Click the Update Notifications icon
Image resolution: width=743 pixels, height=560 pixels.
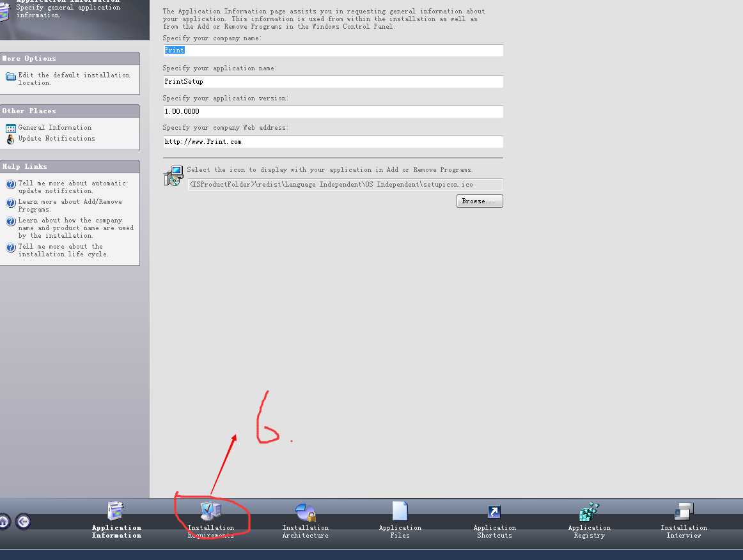click(x=10, y=139)
